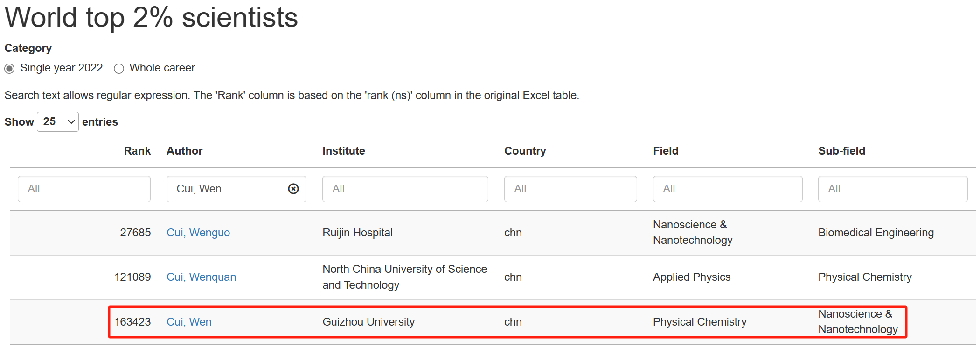Focus the Sub-field filter input box

[892, 189]
